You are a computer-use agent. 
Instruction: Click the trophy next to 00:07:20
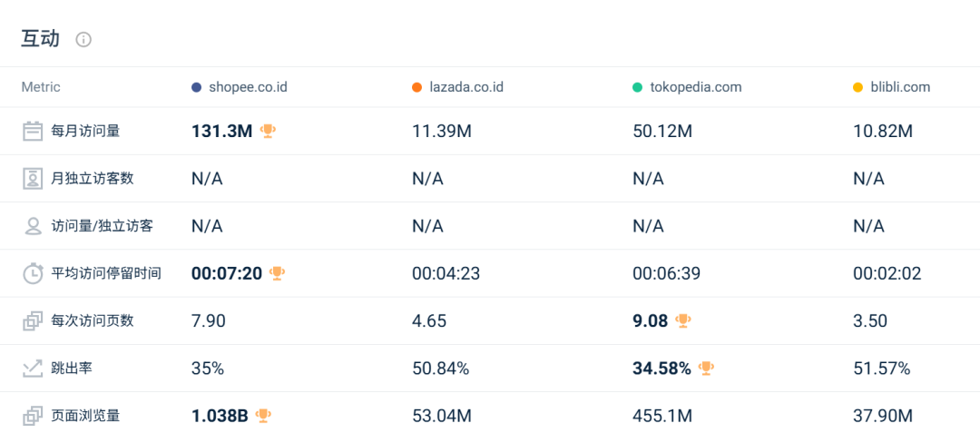(278, 273)
